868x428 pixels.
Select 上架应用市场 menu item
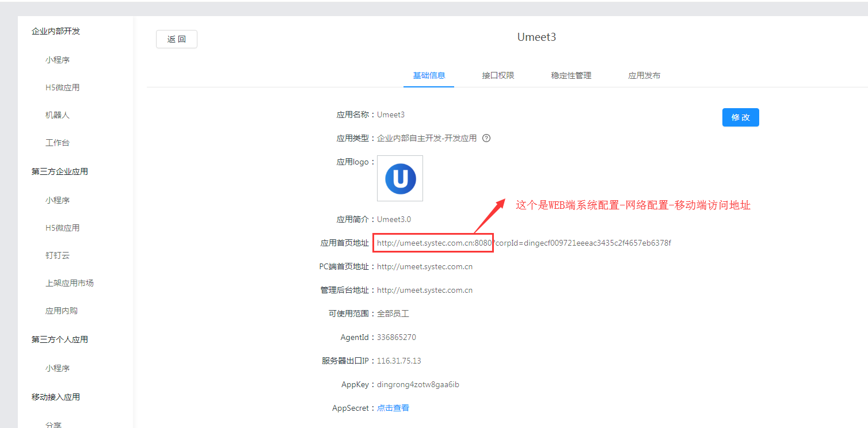(70, 283)
